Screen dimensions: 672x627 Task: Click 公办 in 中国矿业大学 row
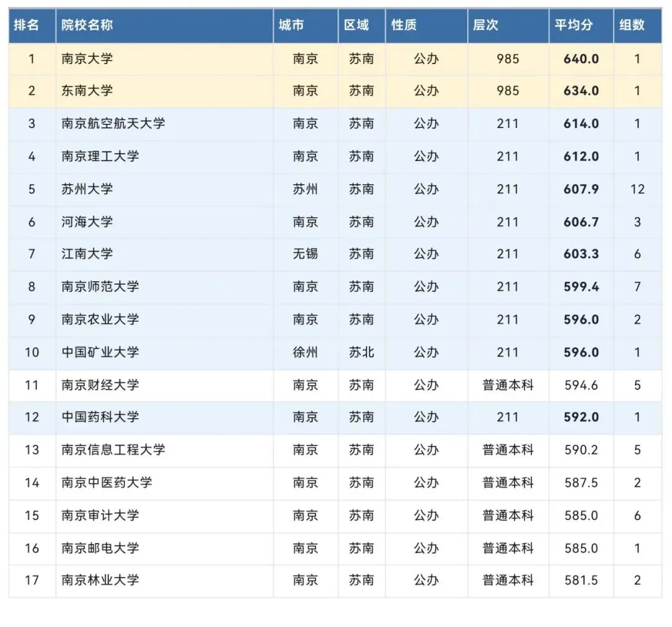coord(426,352)
